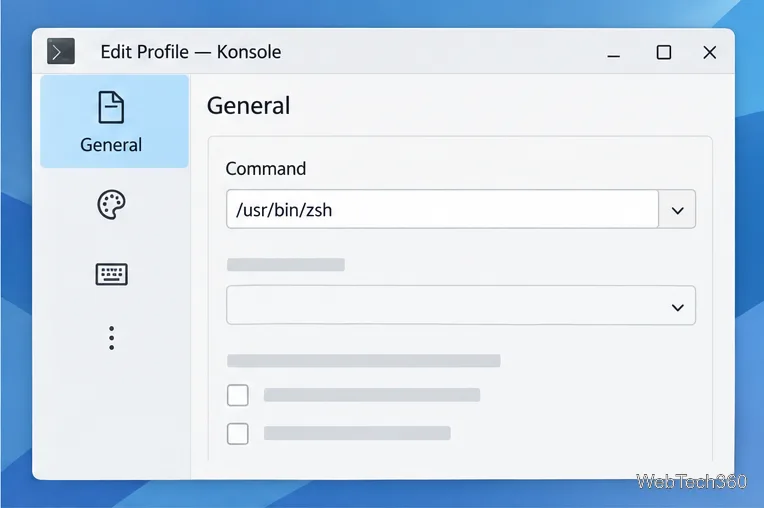Tick the second unlabeled checkbox

click(238, 433)
